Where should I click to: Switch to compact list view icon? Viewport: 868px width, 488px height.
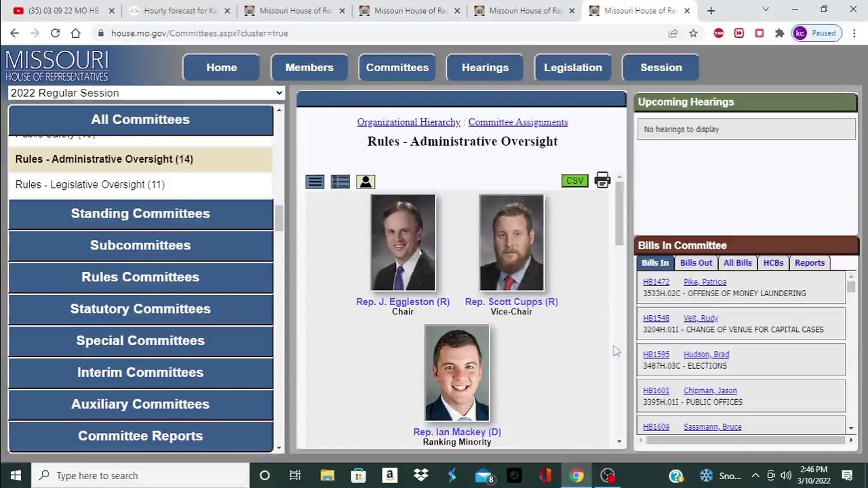[315, 182]
